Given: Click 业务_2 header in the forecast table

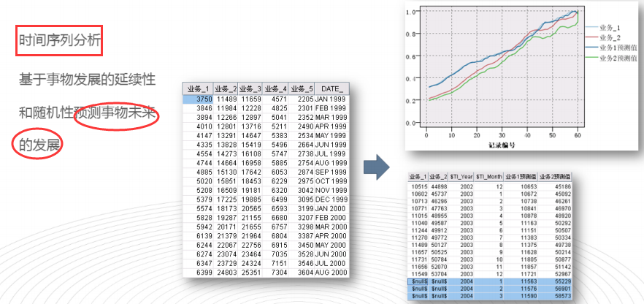Looking at the screenshot, I should [x=438, y=177].
